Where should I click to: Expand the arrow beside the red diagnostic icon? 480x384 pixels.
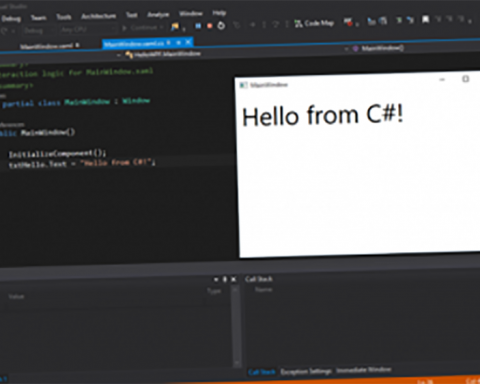point(357,24)
